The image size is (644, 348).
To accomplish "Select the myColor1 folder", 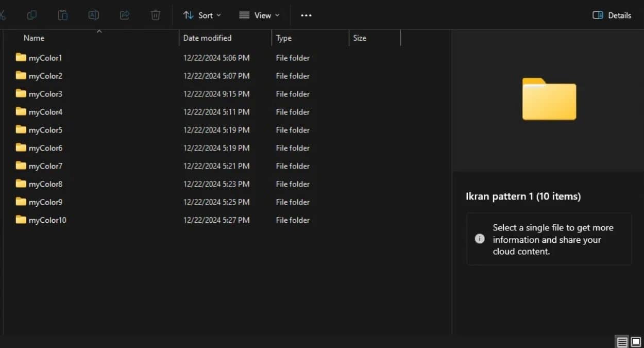I will coord(39,58).
